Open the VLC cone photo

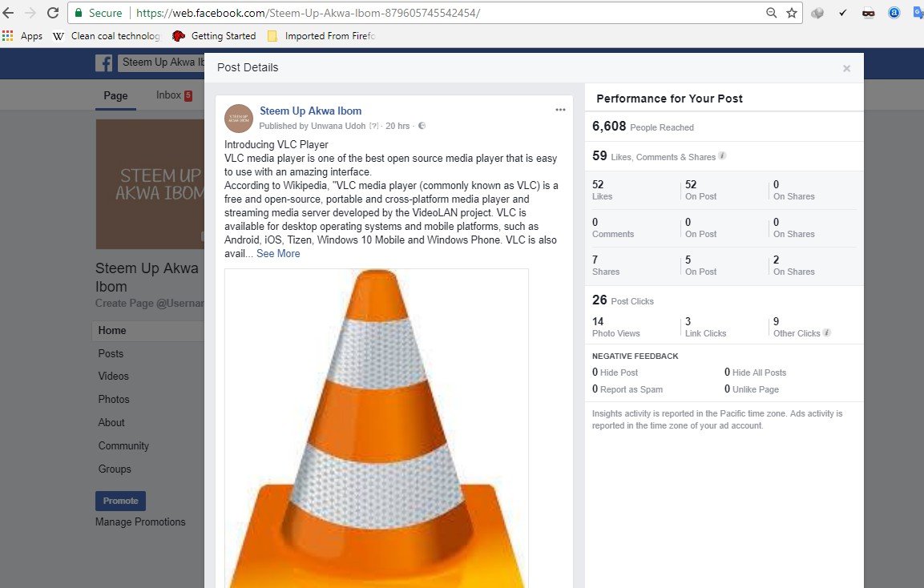[377, 428]
